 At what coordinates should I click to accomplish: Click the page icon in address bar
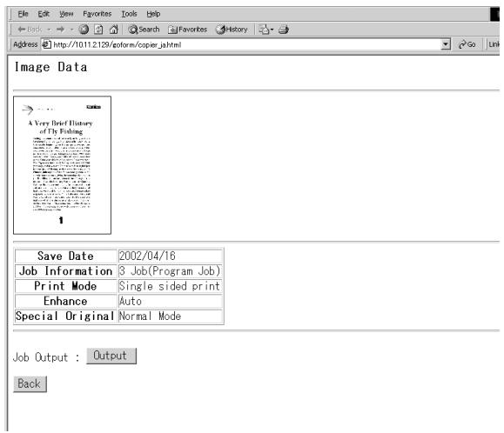pyautogui.click(x=47, y=44)
